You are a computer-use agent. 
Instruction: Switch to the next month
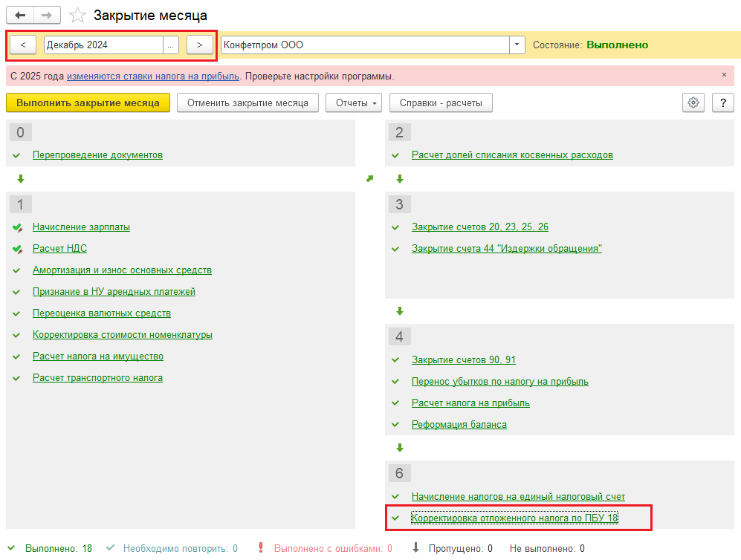pos(199,45)
